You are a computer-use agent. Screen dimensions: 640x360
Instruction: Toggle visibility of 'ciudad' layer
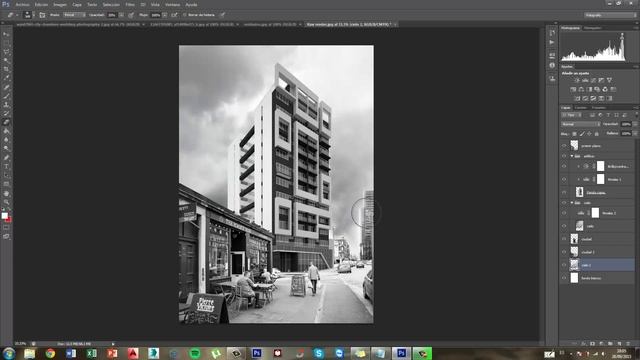564,239
